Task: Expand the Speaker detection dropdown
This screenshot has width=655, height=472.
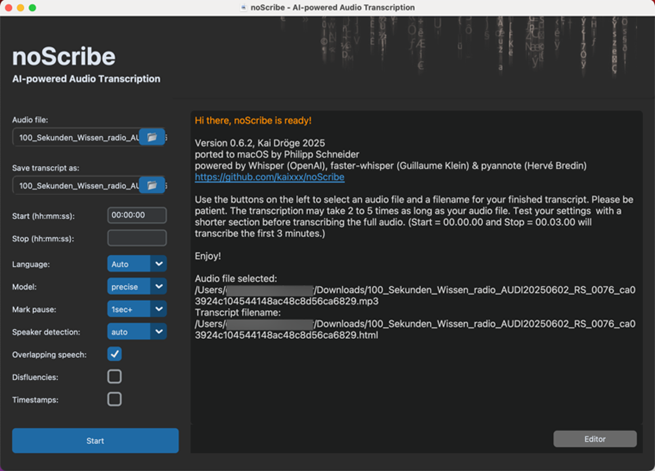Action: click(158, 331)
